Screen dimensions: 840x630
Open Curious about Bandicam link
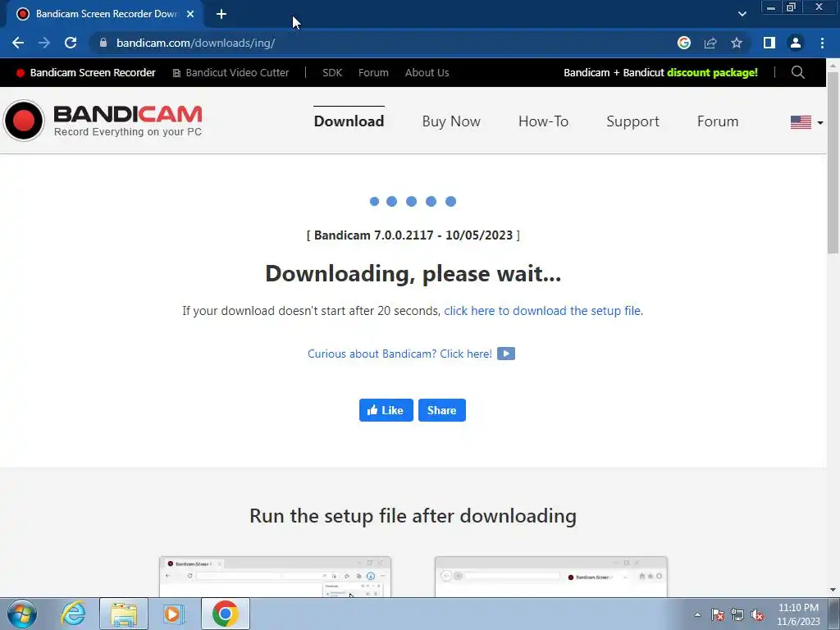click(x=399, y=354)
